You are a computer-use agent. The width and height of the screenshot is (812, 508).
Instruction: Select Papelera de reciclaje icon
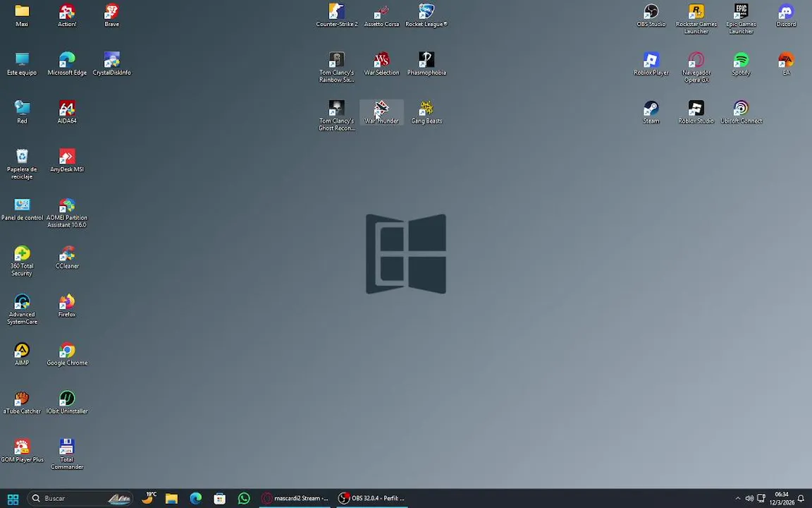[x=22, y=164]
